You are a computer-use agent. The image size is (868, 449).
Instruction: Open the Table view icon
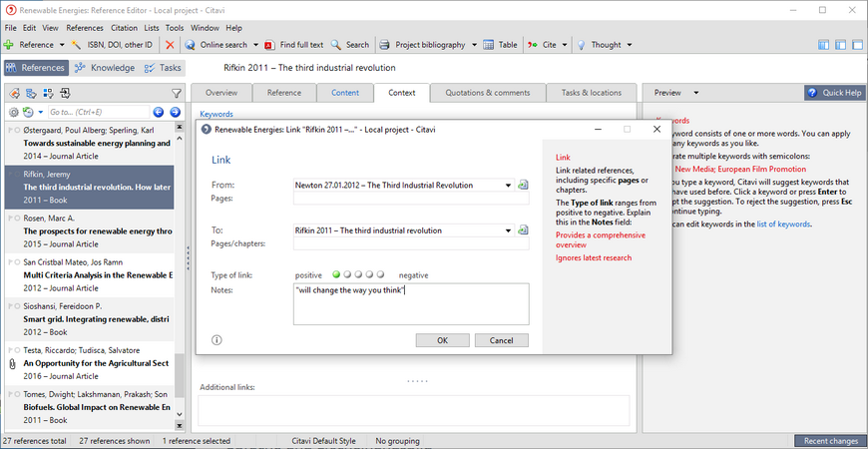click(x=488, y=45)
